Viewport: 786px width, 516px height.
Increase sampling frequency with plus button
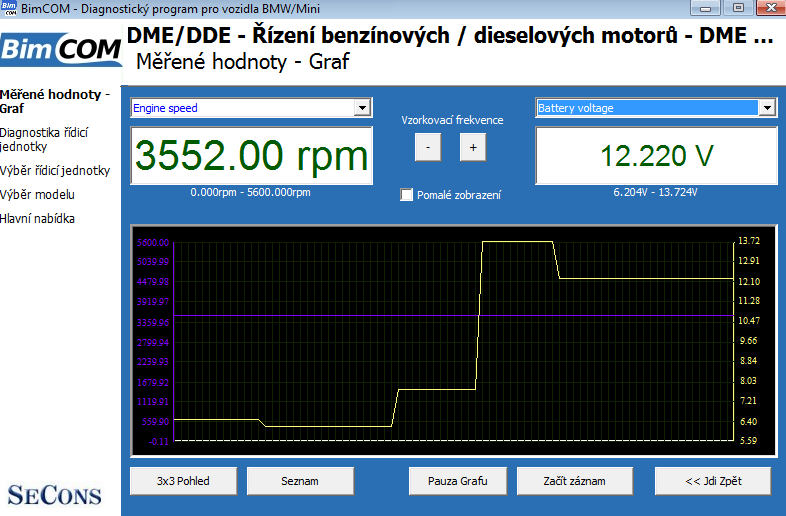473,147
